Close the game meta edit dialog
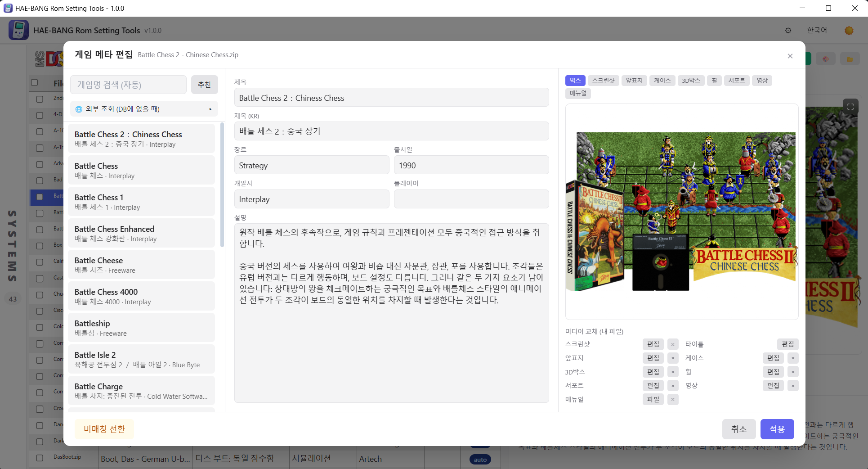This screenshot has height=469, width=868. point(790,56)
